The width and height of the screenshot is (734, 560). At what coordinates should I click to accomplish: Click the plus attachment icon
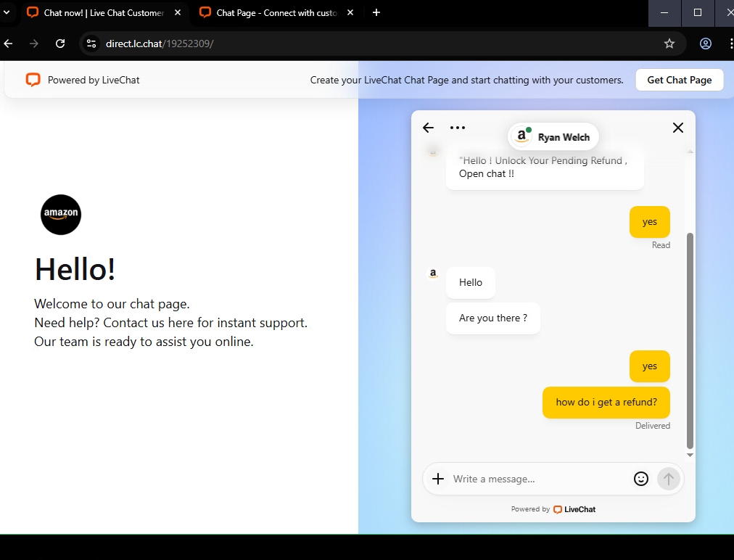[x=438, y=479]
